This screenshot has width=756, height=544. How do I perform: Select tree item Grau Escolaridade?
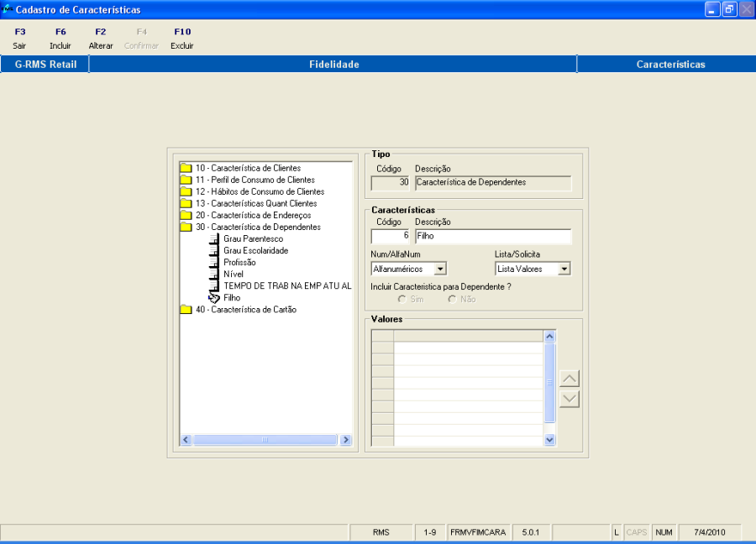(x=256, y=250)
